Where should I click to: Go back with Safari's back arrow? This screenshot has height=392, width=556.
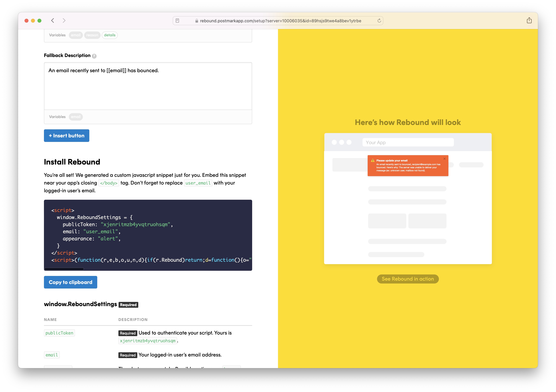pos(52,21)
